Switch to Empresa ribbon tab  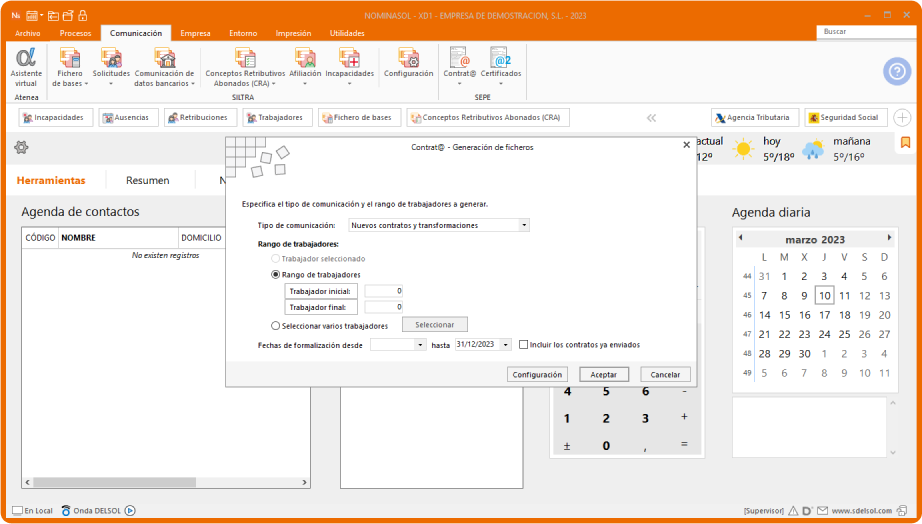[195, 34]
